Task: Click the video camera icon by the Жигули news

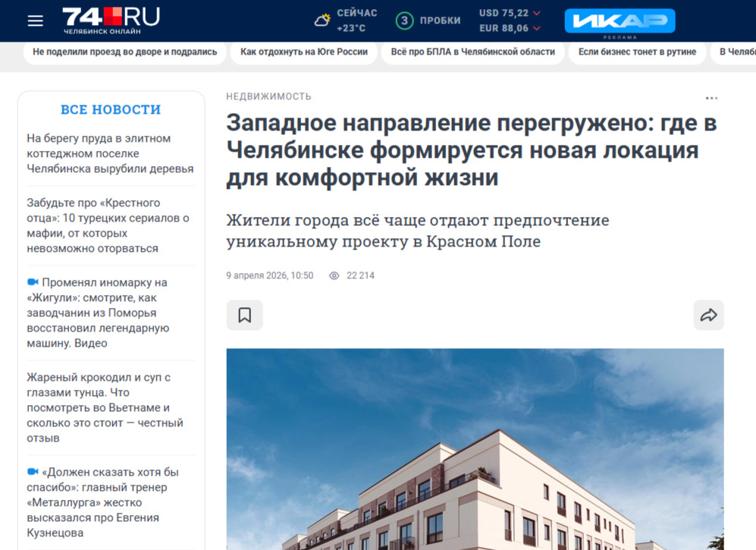Action: click(x=33, y=281)
